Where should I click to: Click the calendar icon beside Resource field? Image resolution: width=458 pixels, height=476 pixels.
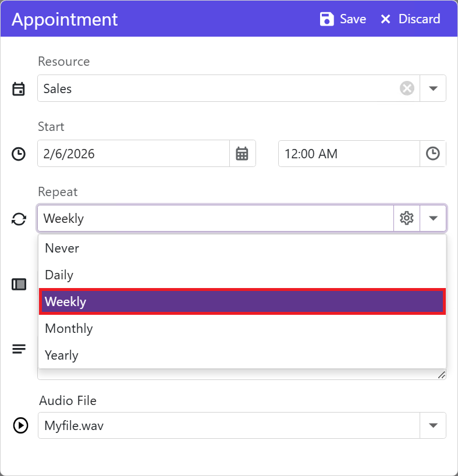(x=19, y=89)
